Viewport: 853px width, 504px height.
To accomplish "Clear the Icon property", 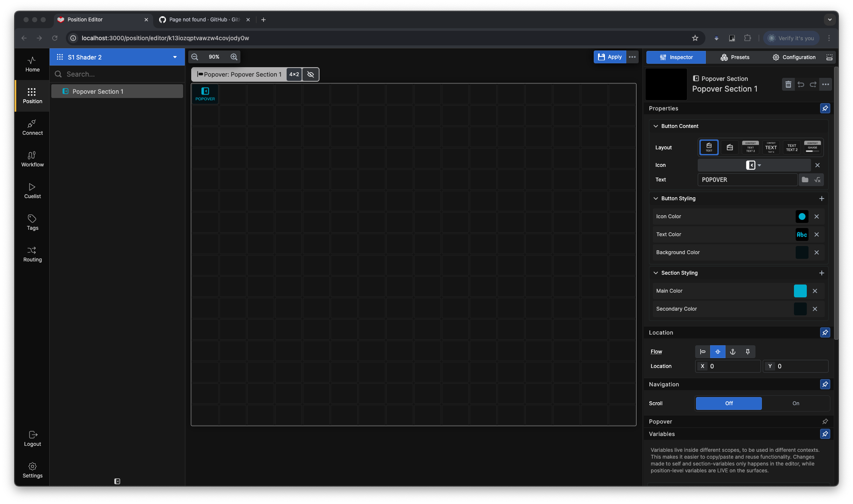I will (x=817, y=165).
